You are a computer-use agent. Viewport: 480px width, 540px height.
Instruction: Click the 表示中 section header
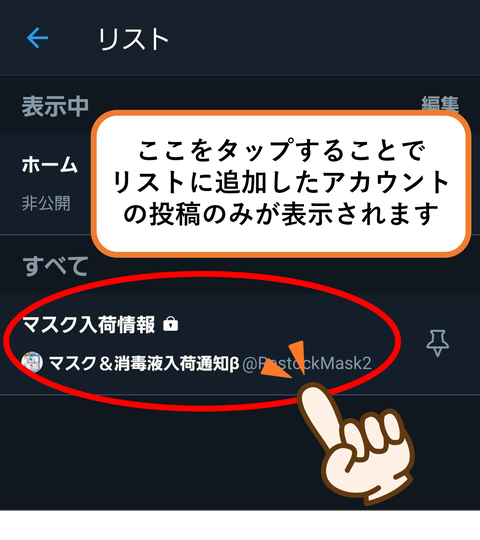(x=55, y=106)
